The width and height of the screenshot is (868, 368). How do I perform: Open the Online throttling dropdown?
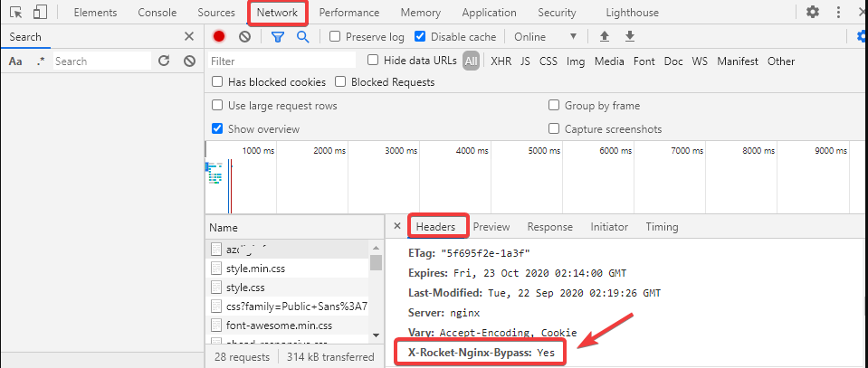545,37
